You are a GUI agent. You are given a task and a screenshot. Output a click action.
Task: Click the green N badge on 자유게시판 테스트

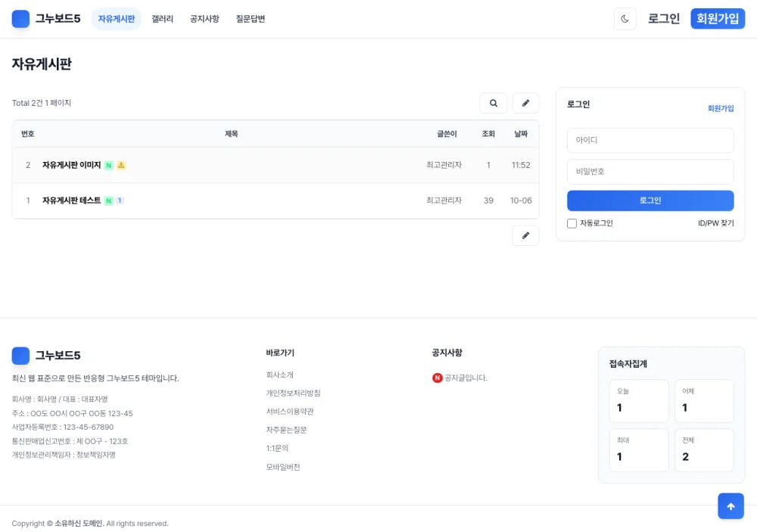[x=108, y=201]
